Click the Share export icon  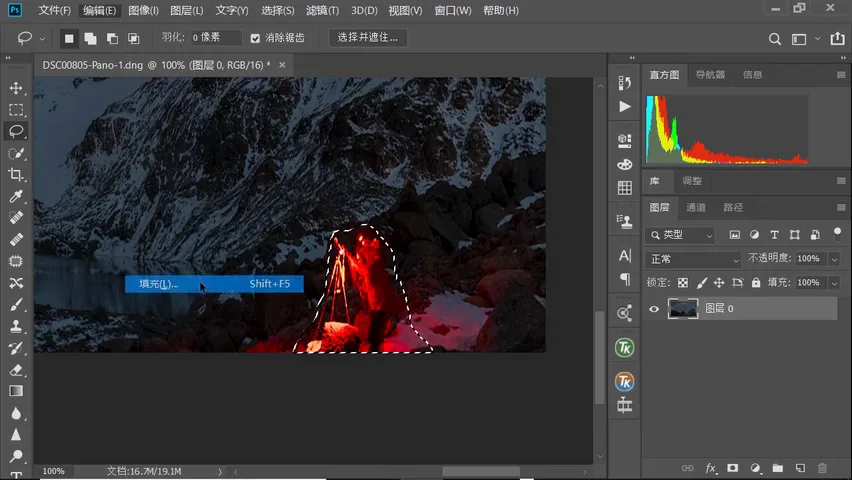tap(837, 39)
